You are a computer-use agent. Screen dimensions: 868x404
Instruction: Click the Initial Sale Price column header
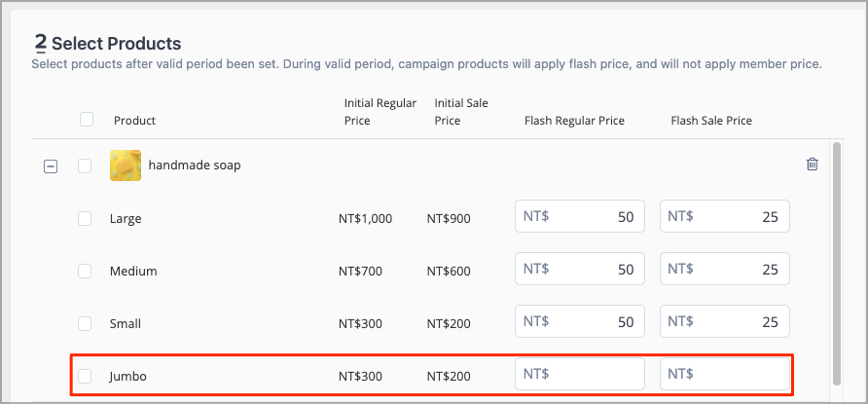click(461, 112)
